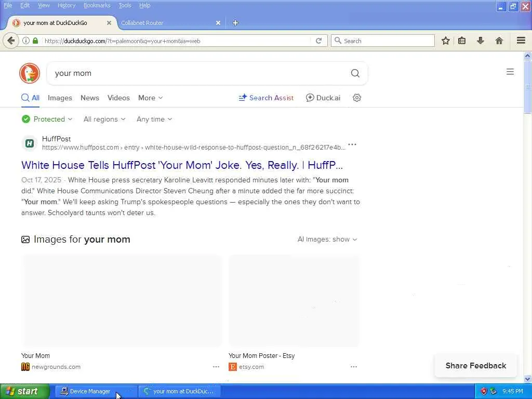Click the browser Search box

coord(383,41)
